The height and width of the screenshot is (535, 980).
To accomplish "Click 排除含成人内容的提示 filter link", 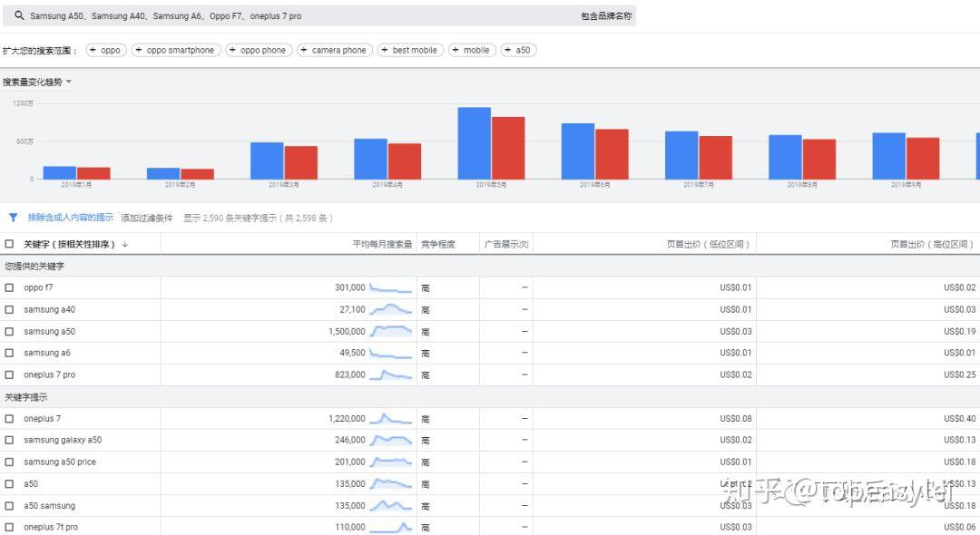I will point(71,218).
